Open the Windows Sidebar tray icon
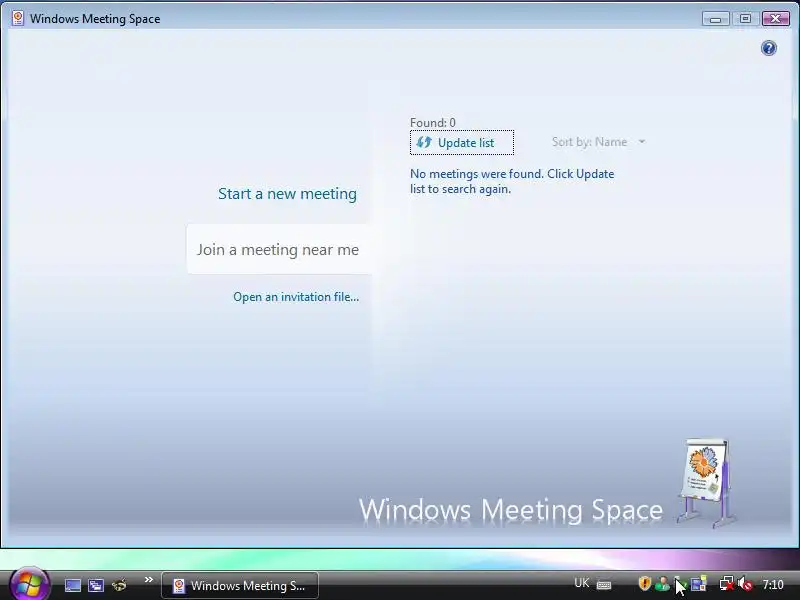 coord(698,583)
